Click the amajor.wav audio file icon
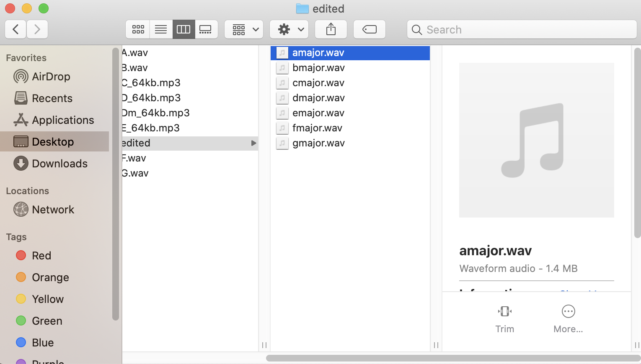Viewport: 641px width, 364px height. click(282, 53)
